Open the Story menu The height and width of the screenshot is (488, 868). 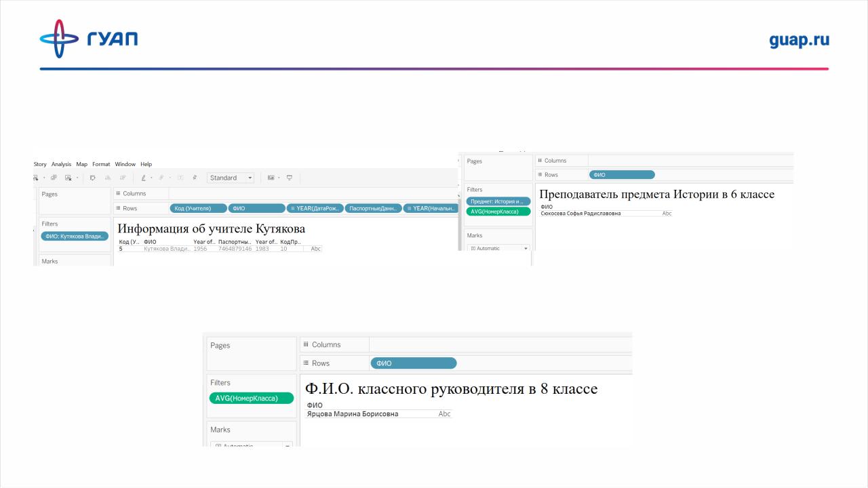(x=40, y=164)
